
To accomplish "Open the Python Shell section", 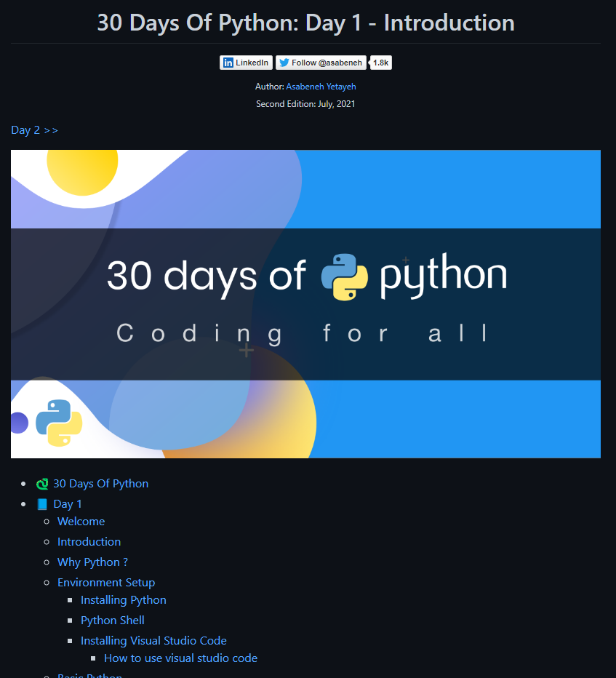I will coord(112,620).
